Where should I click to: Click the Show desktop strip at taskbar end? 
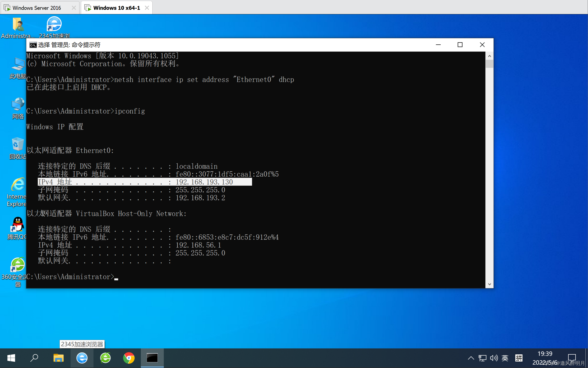[587, 358]
